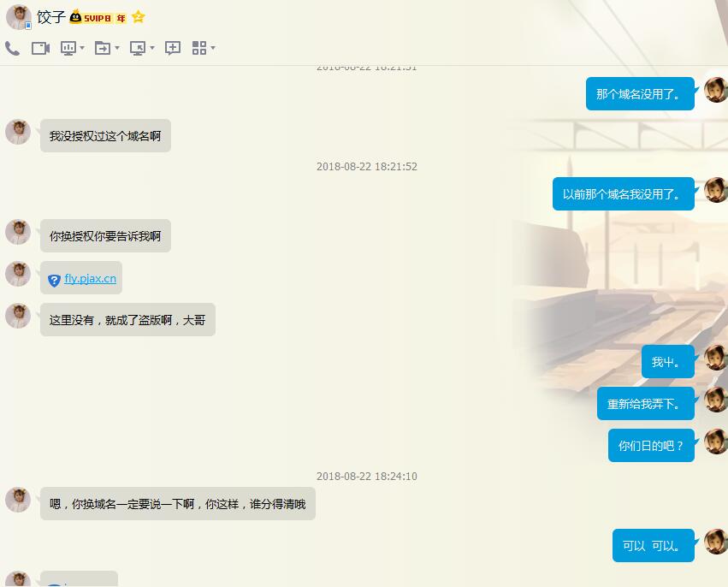
Task: Start a voice call with 饺子
Action: (x=12, y=49)
